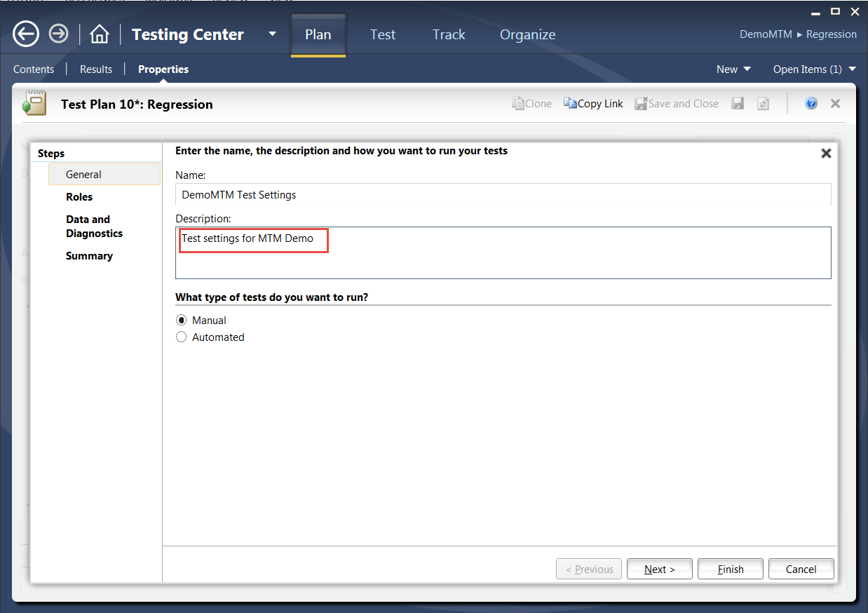Click the Refresh icon next to Save
The width and height of the screenshot is (868, 613).
click(x=763, y=103)
